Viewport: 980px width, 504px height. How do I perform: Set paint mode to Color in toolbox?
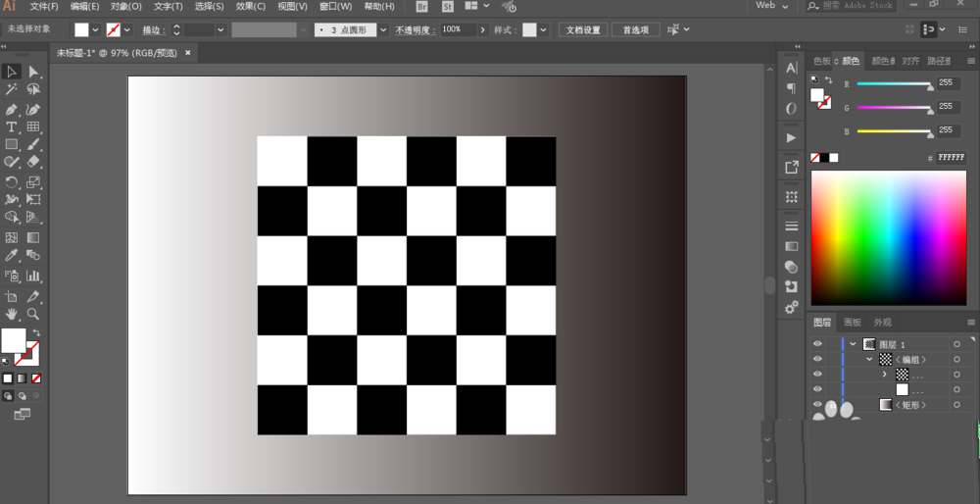8,378
